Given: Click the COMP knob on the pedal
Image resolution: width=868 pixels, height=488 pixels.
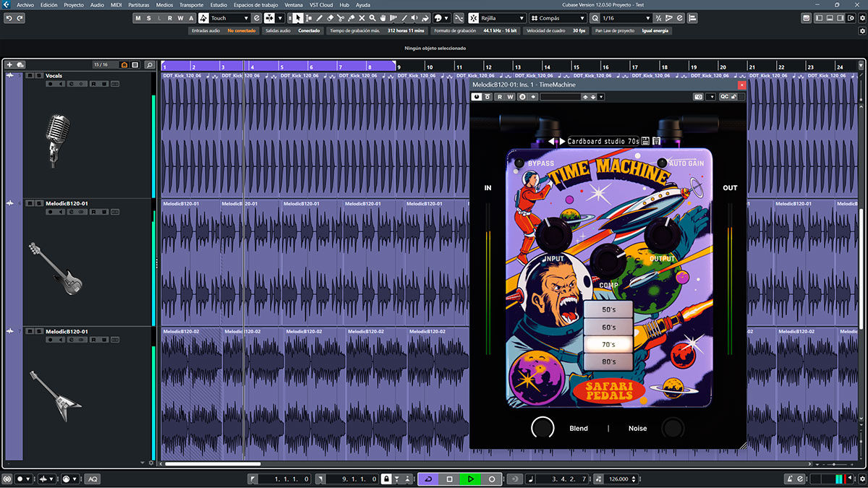Looking at the screenshot, I should [608, 261].
